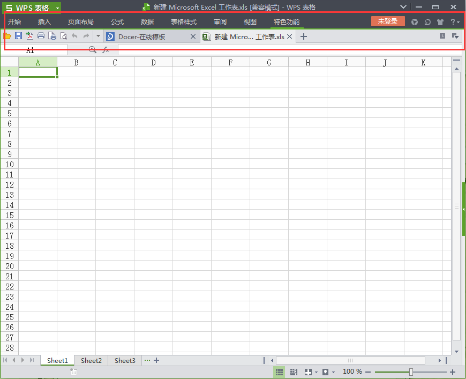This screenshot has width=466, height=379.
Task: Switch to the Sheet1 worksheet tab
Action: coord(57,360)
